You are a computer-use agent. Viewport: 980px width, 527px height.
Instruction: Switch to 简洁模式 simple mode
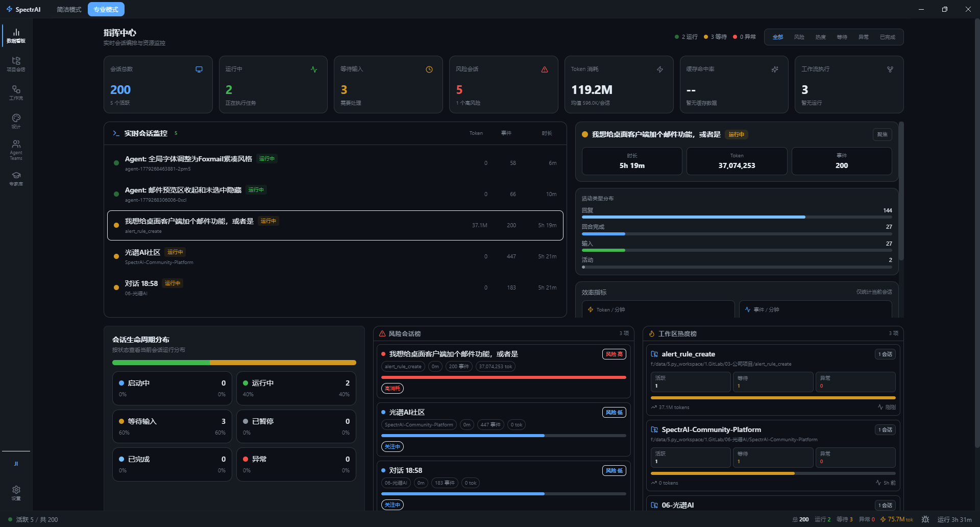[x=69, y=9]
